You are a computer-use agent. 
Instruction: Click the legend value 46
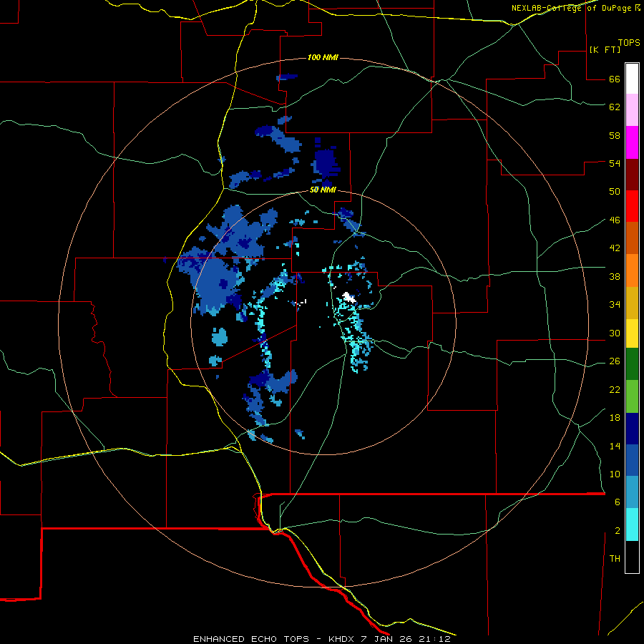point(615,220)
